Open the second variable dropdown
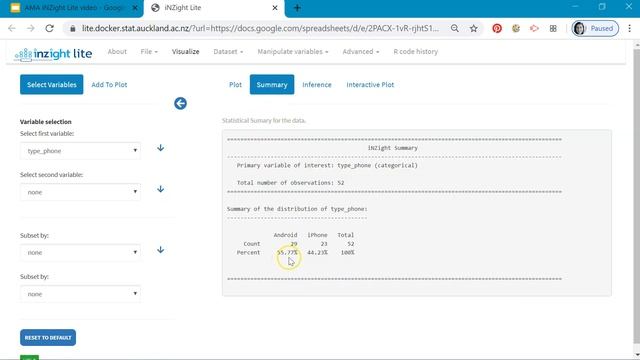The width and height of the screenshot is (640, 360). point(80,192)
